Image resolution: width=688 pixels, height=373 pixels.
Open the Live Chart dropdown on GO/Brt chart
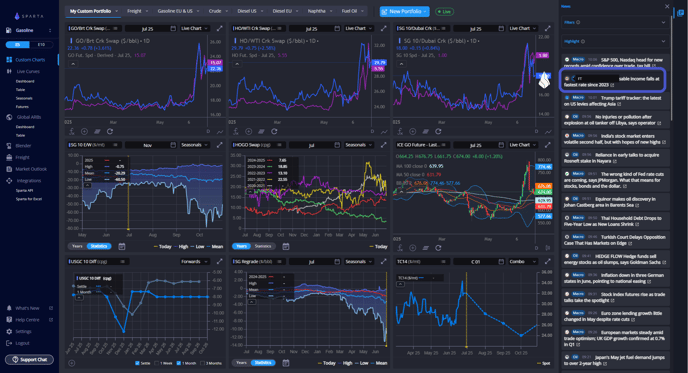tap(194, 29)
